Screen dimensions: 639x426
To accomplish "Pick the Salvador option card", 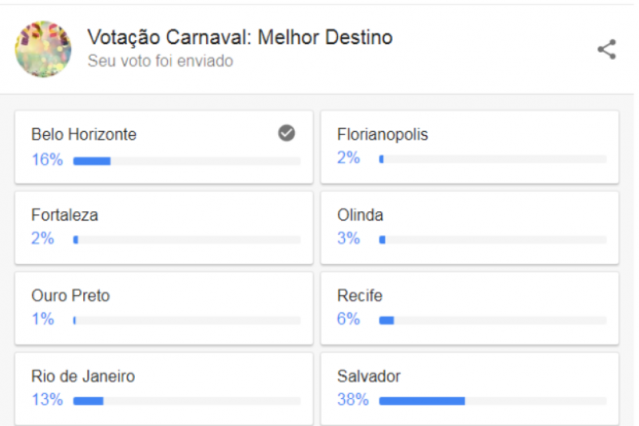I will [470, 389].
